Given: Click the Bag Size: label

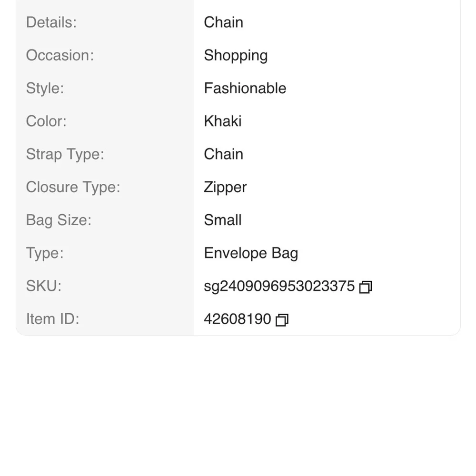Looking at the screenshot, I should (x=59, y=220).
